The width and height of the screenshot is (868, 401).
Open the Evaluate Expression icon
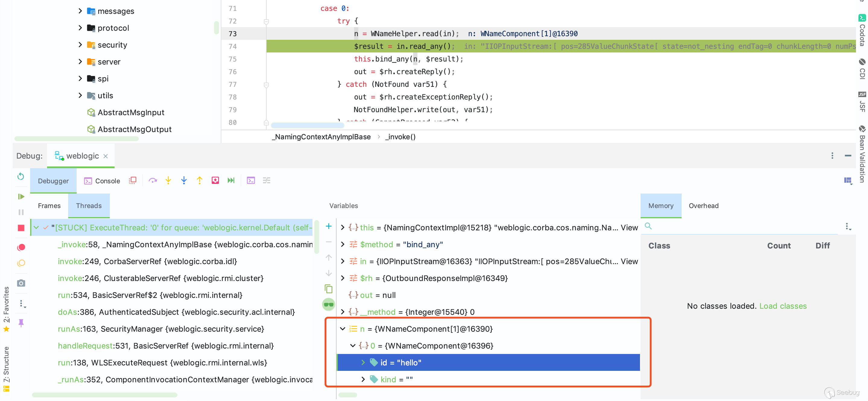(251, 181)
